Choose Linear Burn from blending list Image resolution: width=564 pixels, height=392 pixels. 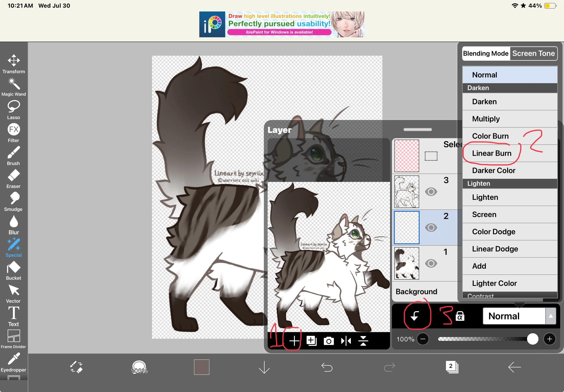(x=492, y=153)
